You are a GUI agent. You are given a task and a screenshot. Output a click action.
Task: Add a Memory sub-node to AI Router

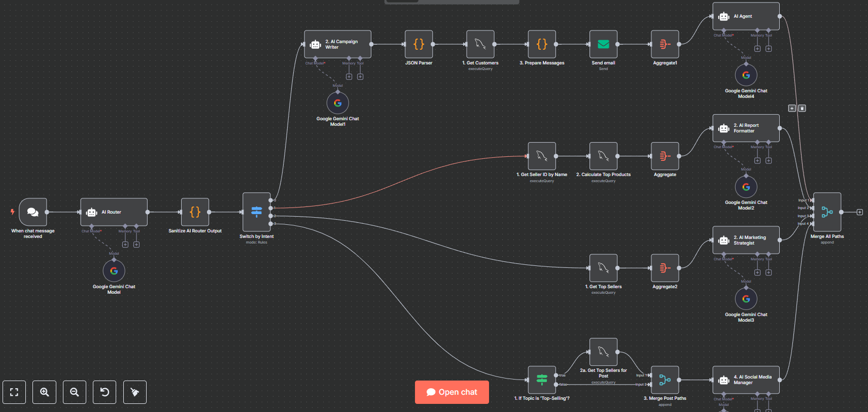click(125, 245)
